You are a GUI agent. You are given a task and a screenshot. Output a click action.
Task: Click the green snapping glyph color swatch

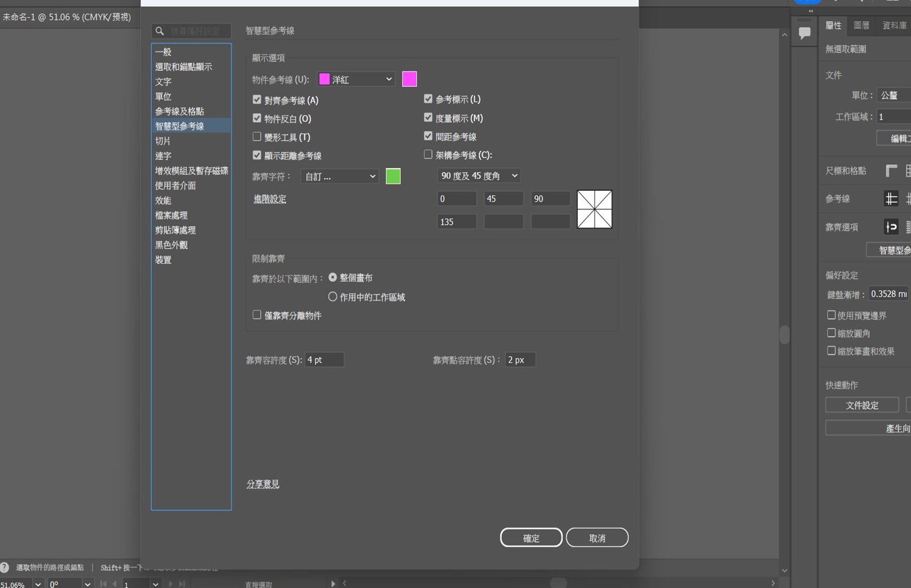(x=393, y=176)
